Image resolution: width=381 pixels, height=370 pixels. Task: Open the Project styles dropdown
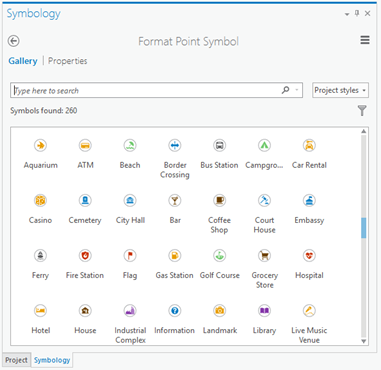(x=340, y=90)
